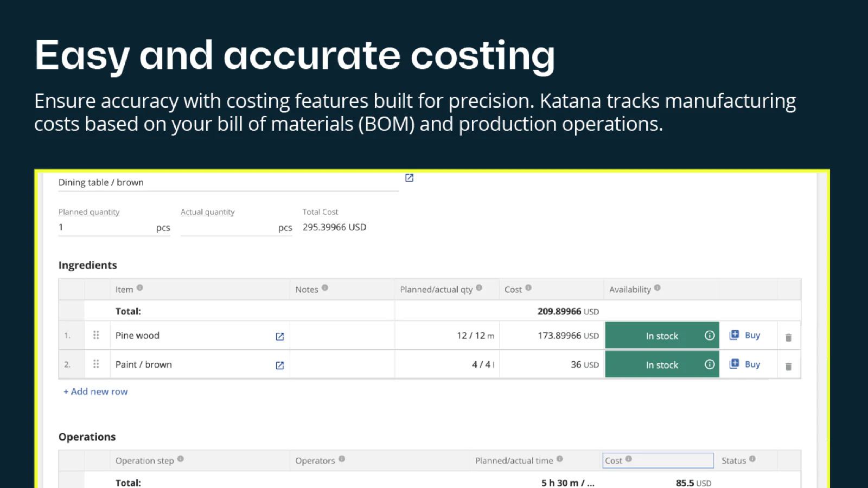
Task: Show info tooltip for Availability column
Action: point(658,288)
